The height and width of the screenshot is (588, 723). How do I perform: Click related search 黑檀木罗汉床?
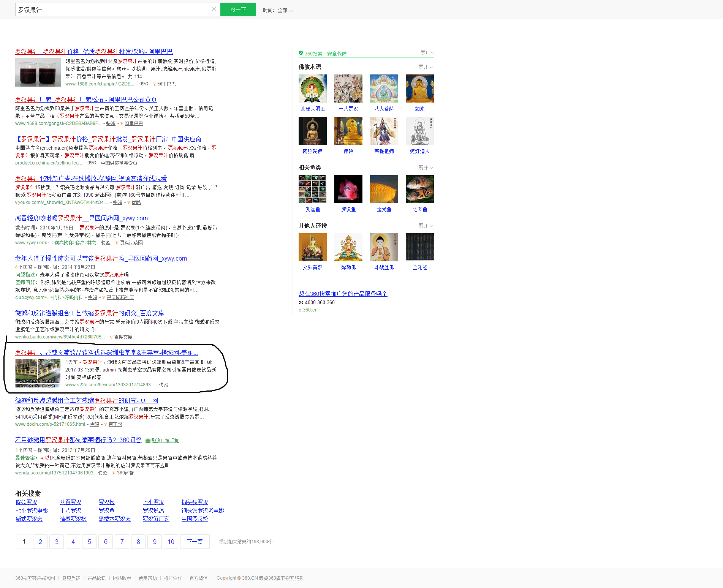click(114, 519)
